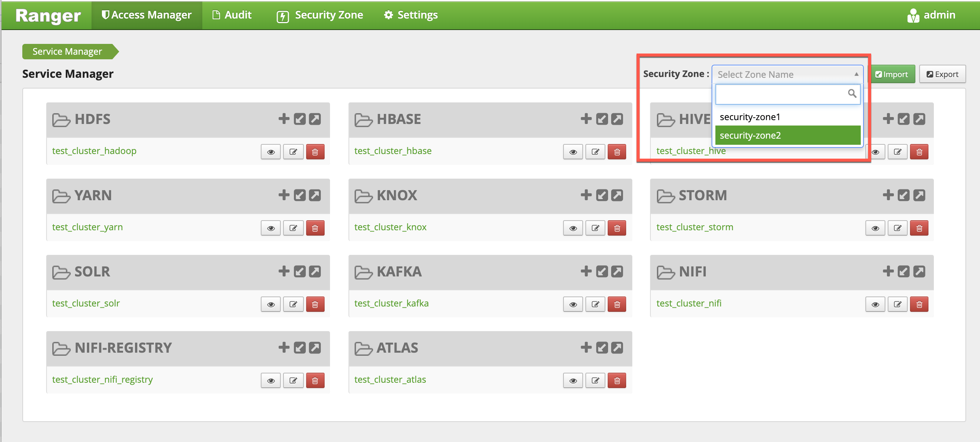View test_cluster_solr service details
Screen dimensions: 980x442
[271, 304]
